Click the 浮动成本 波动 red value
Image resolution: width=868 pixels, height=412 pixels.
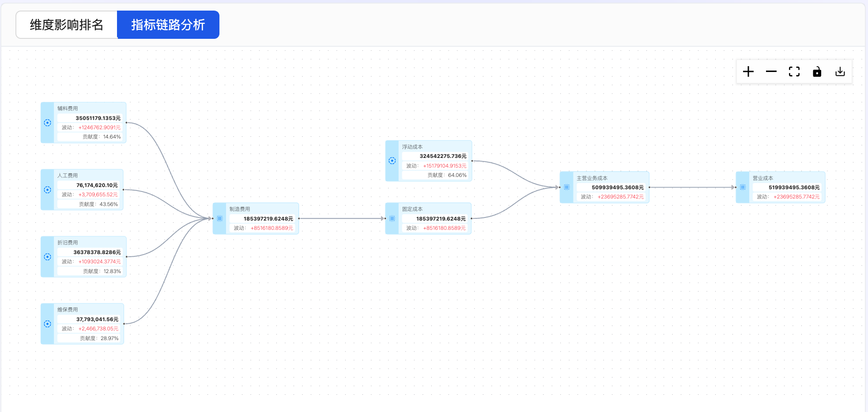tap(445, 166)
